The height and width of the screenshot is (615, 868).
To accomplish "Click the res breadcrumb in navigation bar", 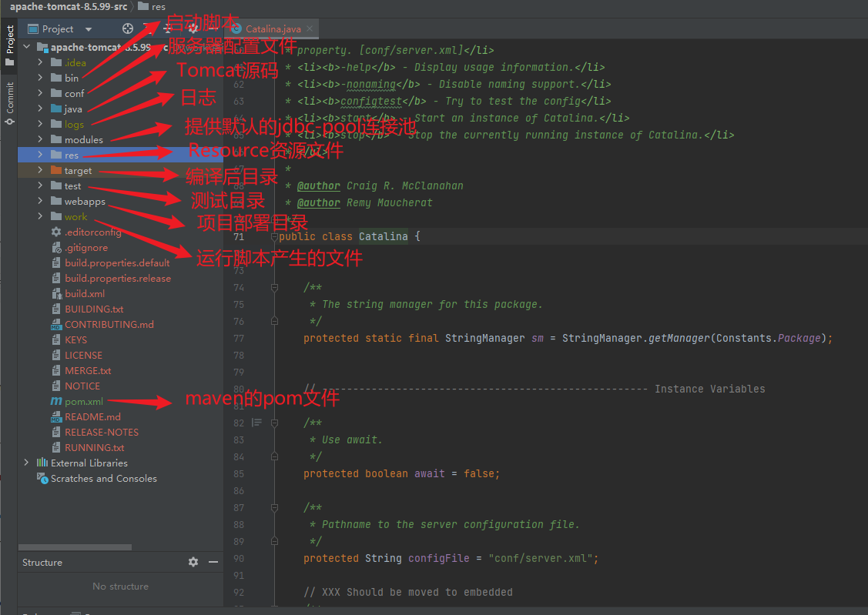I will (x=152, y=7).
